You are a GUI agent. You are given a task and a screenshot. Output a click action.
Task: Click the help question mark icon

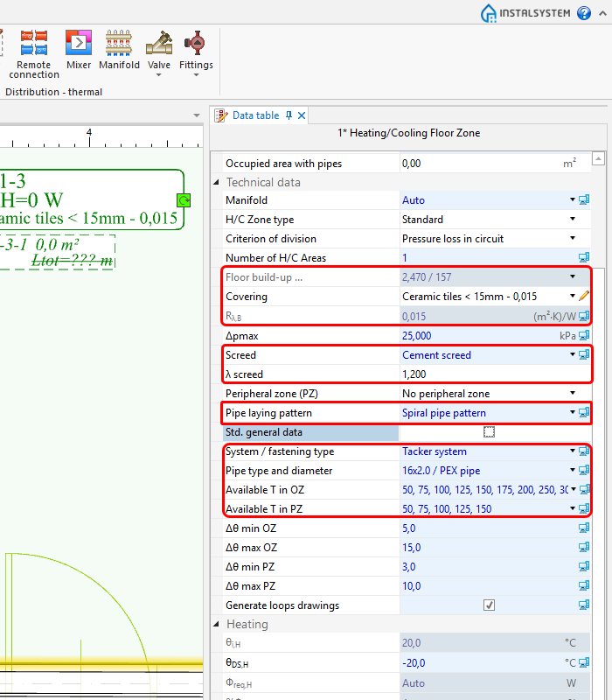[584, 13]
